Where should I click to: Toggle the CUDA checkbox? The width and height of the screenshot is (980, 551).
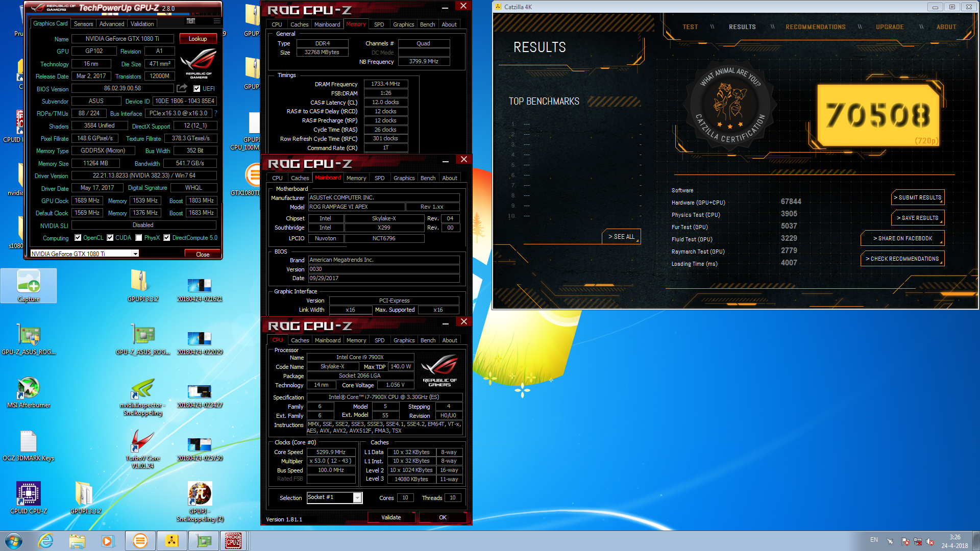click(110, 238)
